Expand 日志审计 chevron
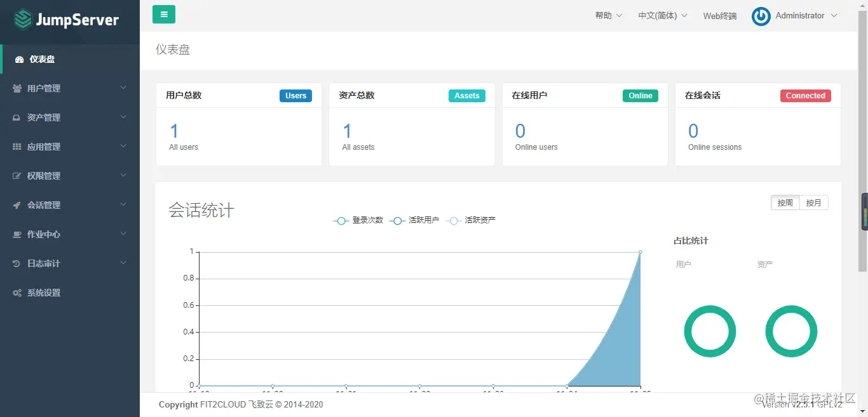Viewport: 868px width, 417px height. pos(123,263)
